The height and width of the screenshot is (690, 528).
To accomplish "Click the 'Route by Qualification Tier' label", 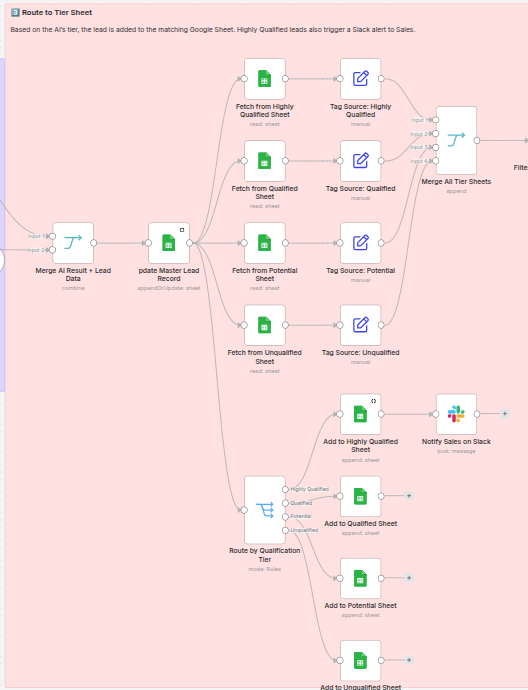I will (264, 555).
